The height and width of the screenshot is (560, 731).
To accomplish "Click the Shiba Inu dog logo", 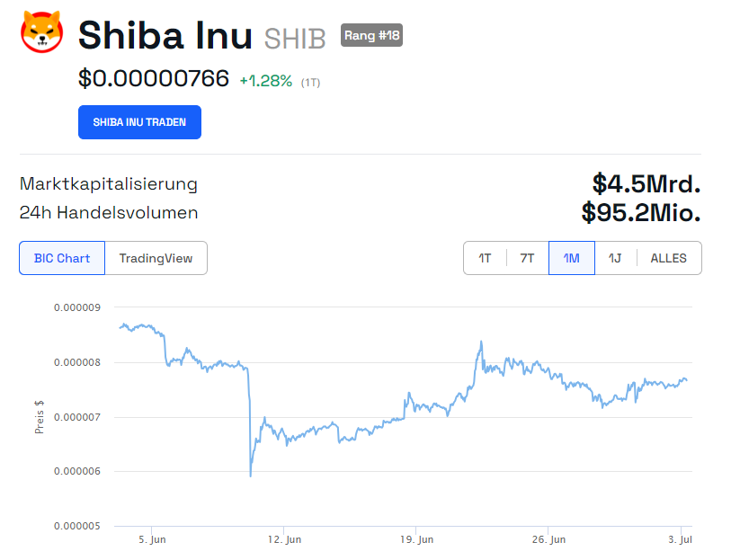I will (x=42, y=33).
